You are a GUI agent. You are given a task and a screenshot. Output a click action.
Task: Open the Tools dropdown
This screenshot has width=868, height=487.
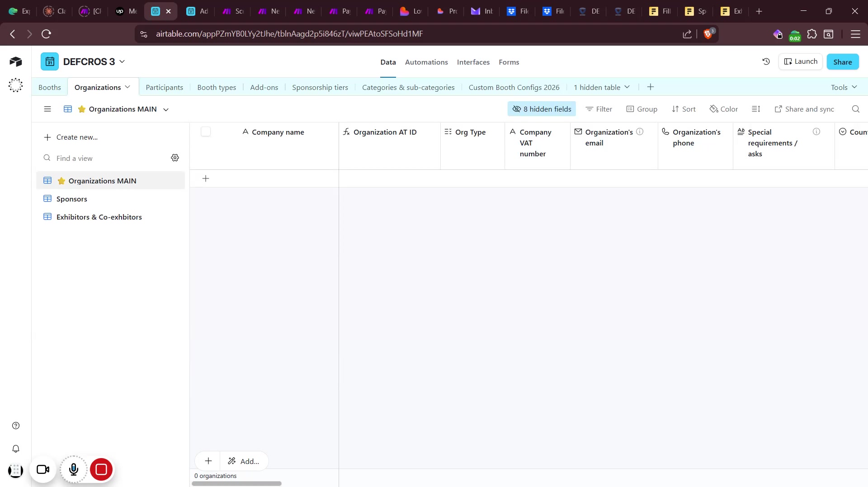point(844,87)
